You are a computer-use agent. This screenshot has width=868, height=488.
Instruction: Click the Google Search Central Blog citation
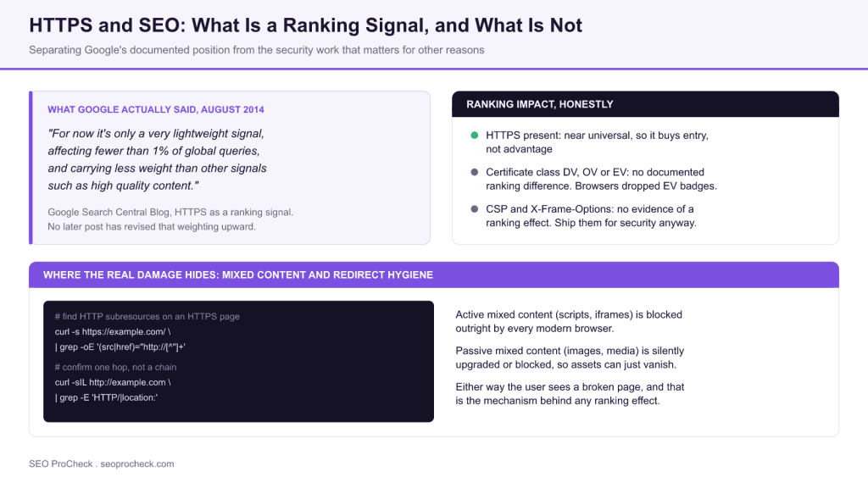[170, 219]
